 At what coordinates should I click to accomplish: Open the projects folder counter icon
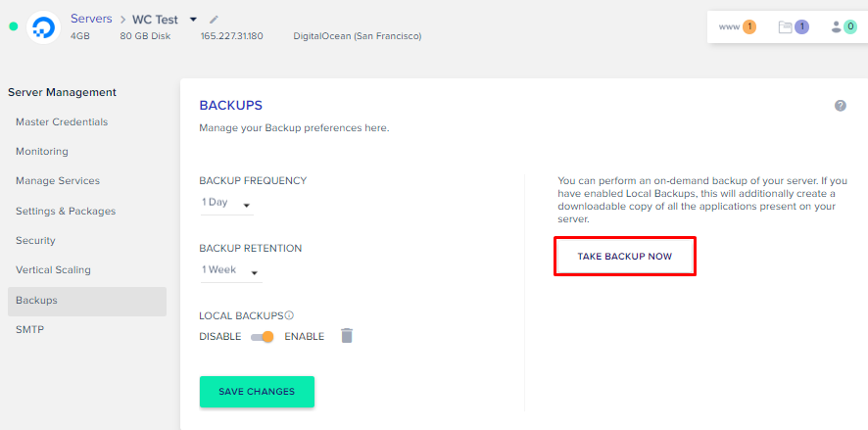coord(794,26)
